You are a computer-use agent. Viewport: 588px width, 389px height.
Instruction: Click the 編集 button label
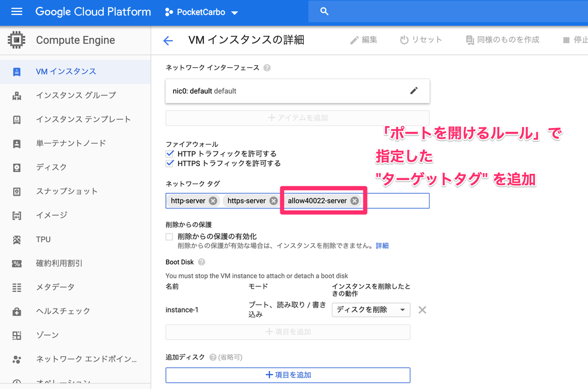(x=369, y=40)
